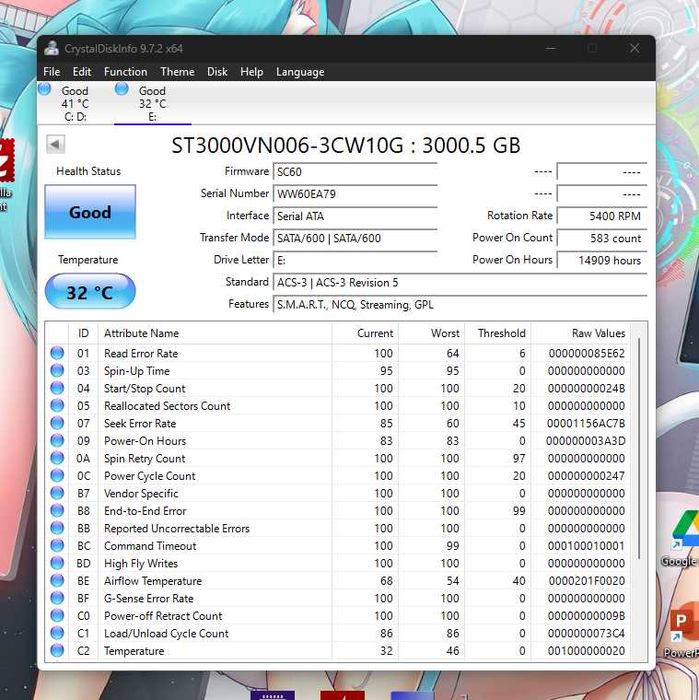This screenshot has width=699, height=700.
Task: Click the Current column header
Action: tap(365, 333)
